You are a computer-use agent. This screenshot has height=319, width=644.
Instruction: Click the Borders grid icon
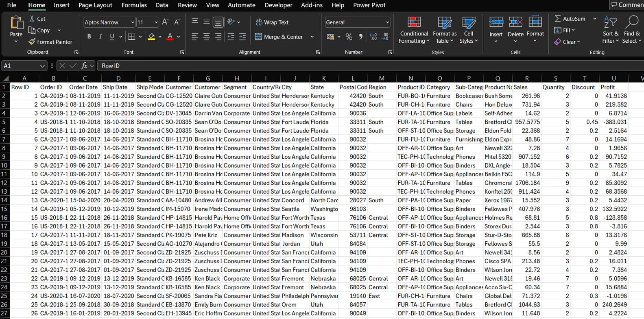click(x=131, y=37)
